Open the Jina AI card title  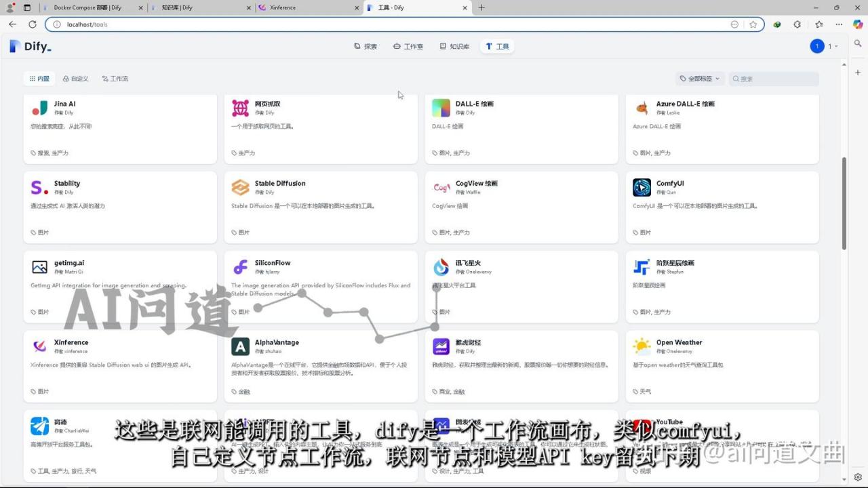coord(64,104)
